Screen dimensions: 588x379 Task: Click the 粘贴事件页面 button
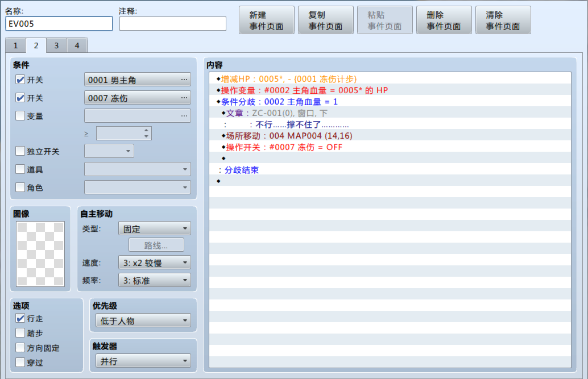click(385, 20)
